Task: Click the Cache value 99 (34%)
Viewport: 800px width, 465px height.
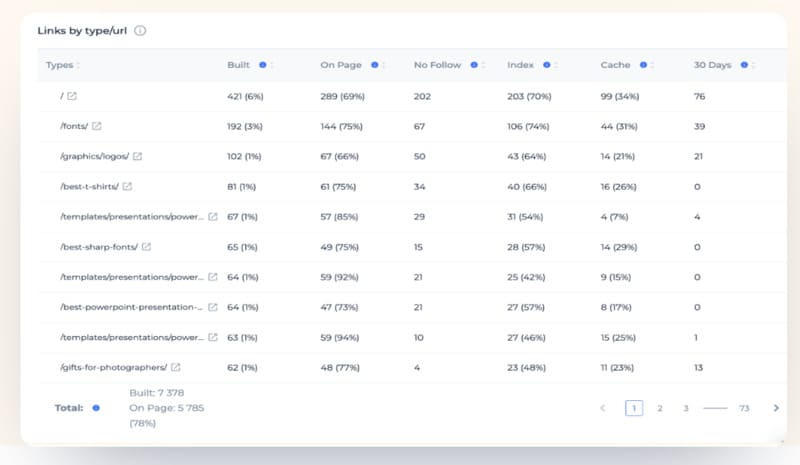Action: (620, 96)
